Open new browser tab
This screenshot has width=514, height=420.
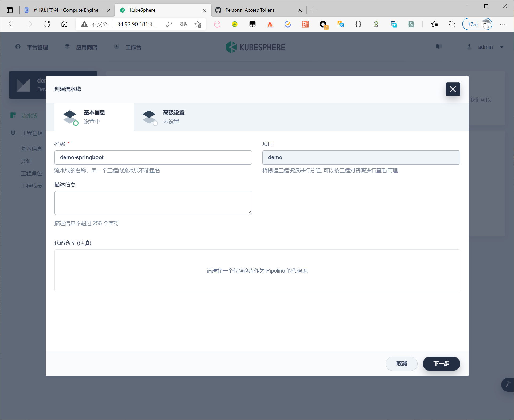(x=314, y=10)
